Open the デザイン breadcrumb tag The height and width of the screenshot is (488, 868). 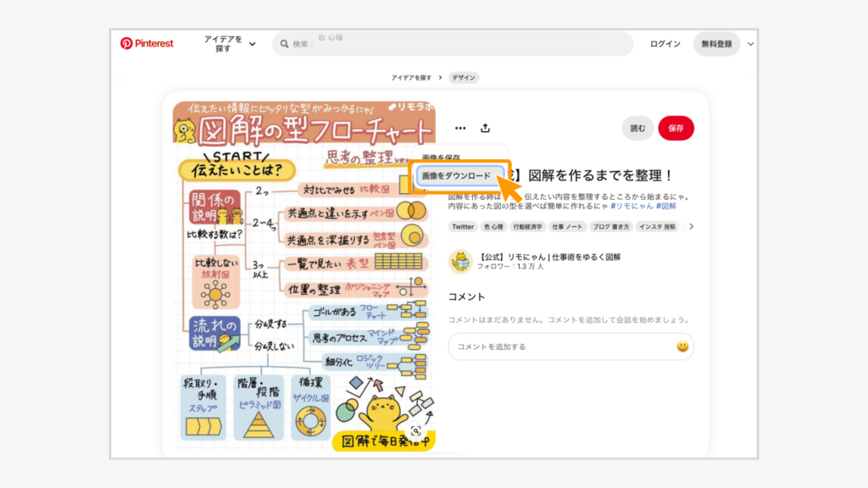click(464, 78)
